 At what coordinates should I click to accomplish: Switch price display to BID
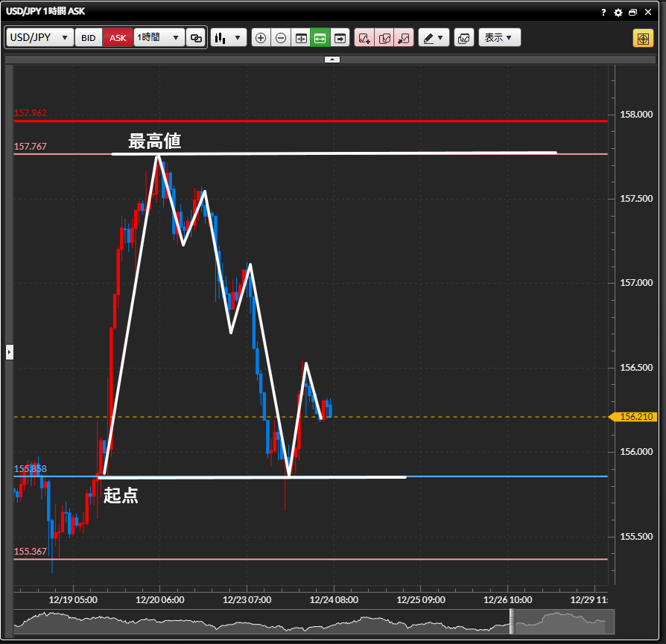[89, 38]
